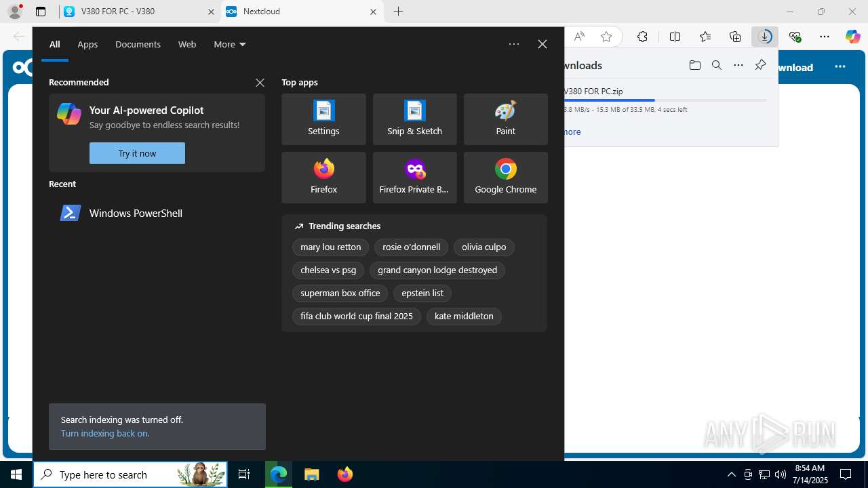Image resolution: width=868 pixels, height=488 pixels.
Task: Close the search panel with X
Action: tap(542, 44)
